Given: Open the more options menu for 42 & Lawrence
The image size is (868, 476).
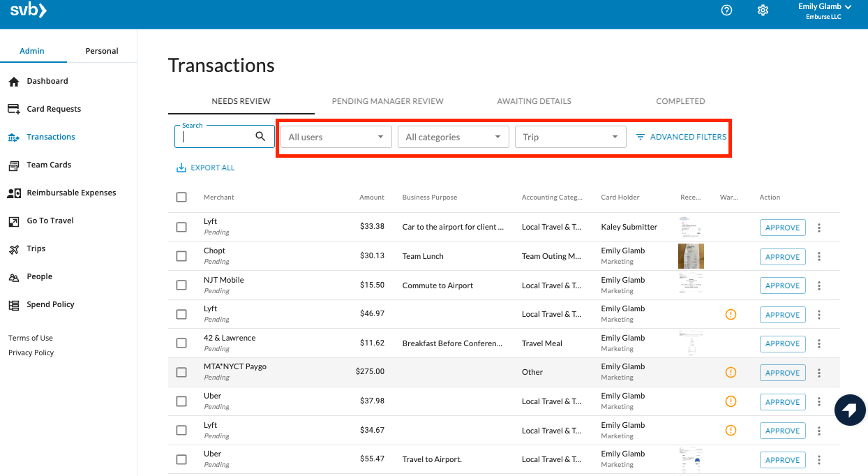Looking at the screenshot, I should [x=819, y=343].
